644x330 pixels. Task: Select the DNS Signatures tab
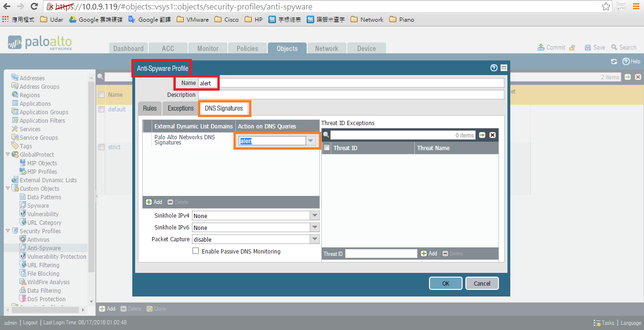click(x=224, y=108)
